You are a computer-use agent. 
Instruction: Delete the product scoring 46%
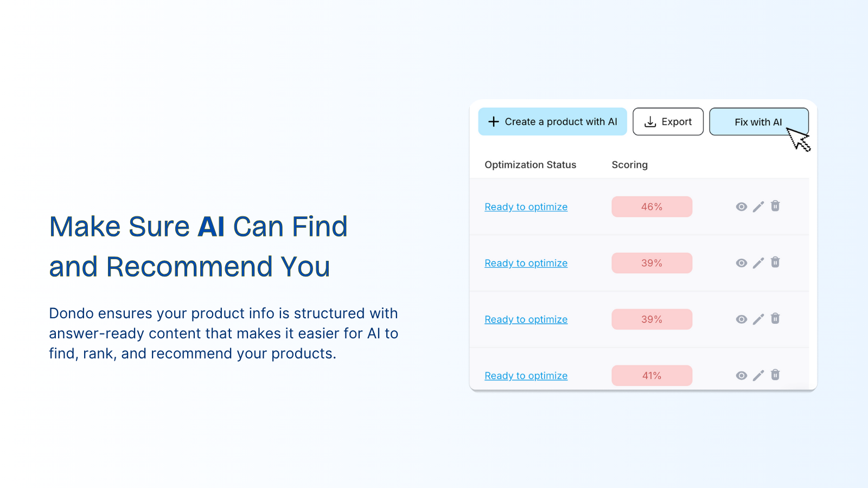click(775, 206)
